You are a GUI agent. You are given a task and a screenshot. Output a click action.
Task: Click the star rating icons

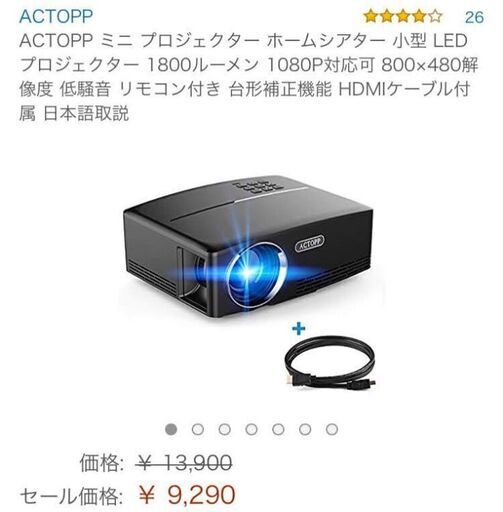point(403,16)
